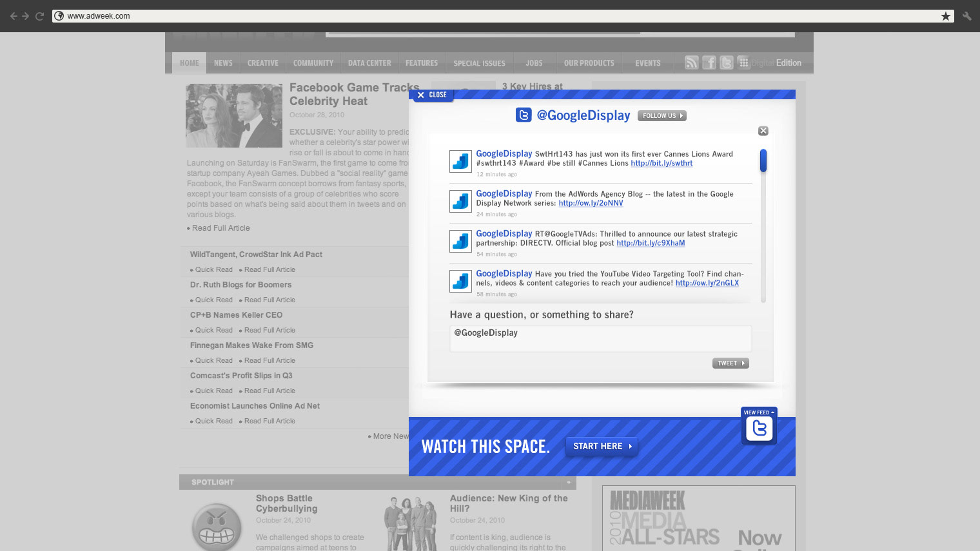Screen dimensions: 980x551
Task: Open the DATA CENTER menu item
Action: (x=369, y=63)
